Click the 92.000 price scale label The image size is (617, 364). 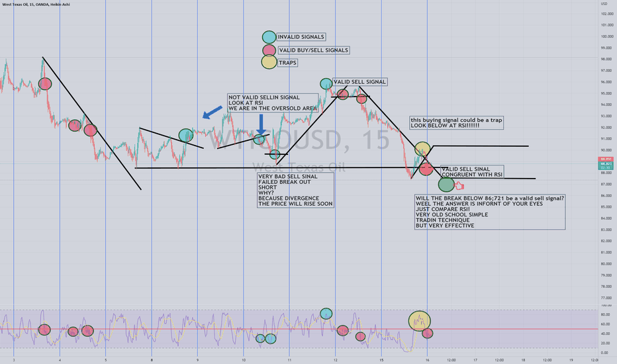point(606,128)
